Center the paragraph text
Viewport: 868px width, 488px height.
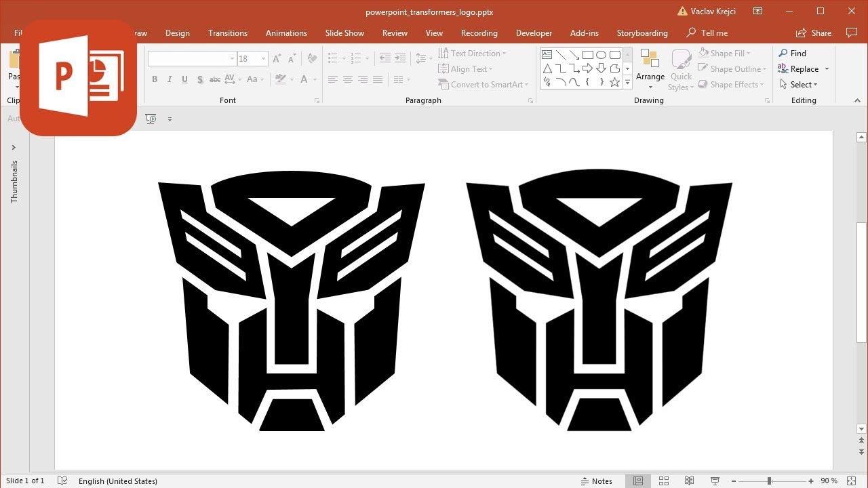pyautogui.click(x=347, y=79)
